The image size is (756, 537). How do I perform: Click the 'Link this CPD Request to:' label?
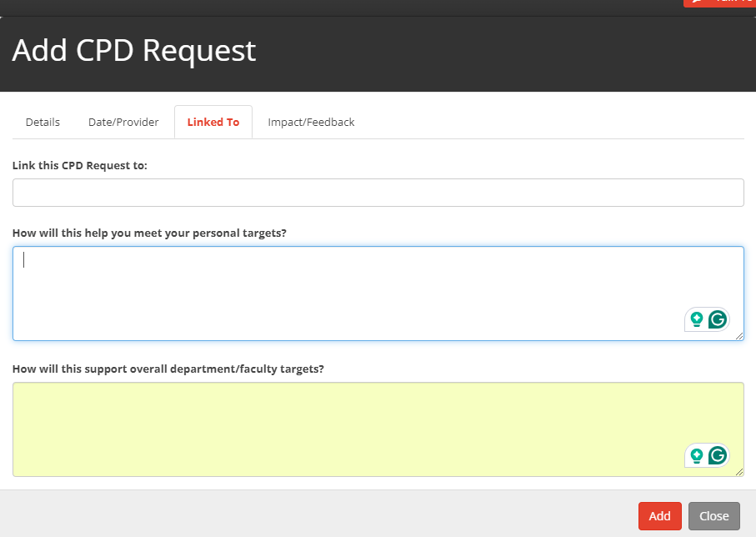(80, 165)
